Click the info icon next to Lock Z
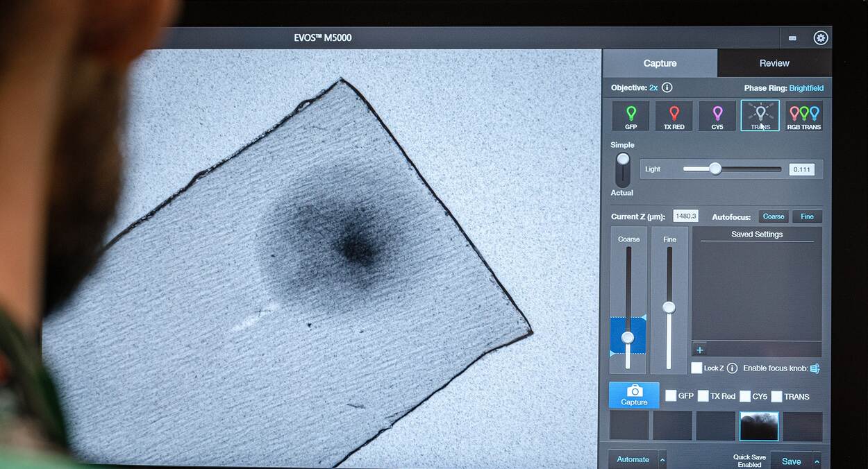Screen dimensions: 868x469 pos(732,368)
